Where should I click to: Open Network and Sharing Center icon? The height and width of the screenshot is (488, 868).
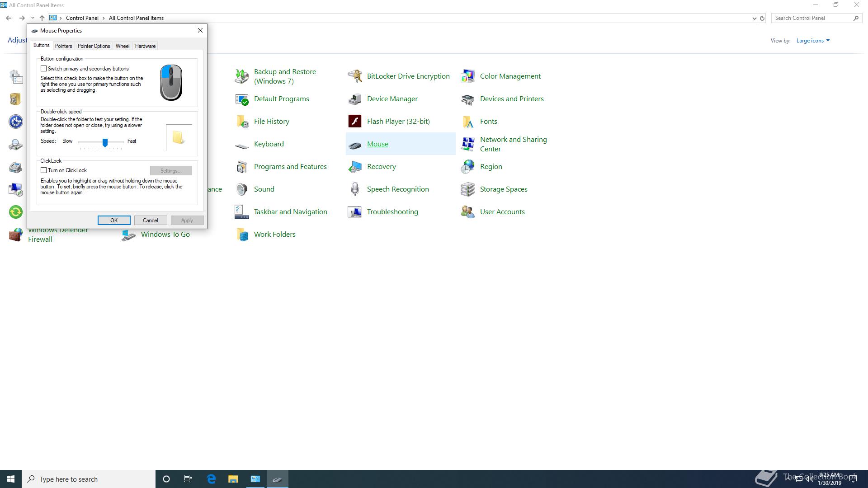point(468,144)
